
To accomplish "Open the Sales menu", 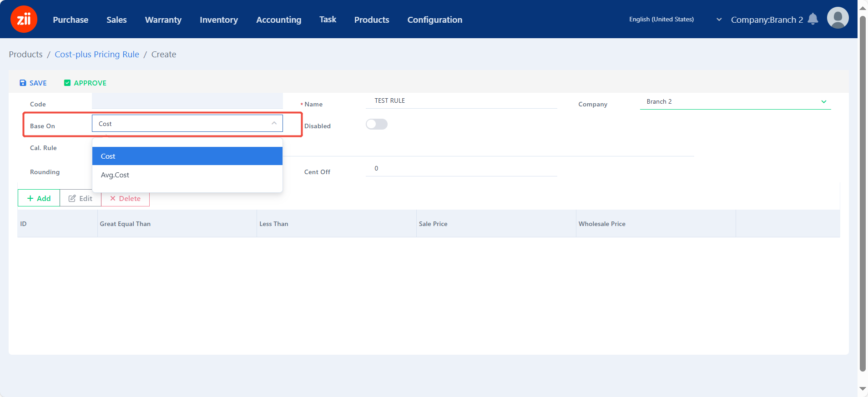I will pos(117,20).
